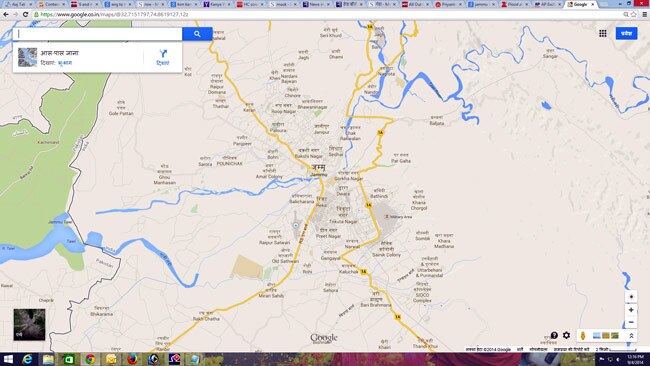Viewport: 650px width, 366px height.
Task: Switch to the All Out tab
Action: click(x=416, y=4)
